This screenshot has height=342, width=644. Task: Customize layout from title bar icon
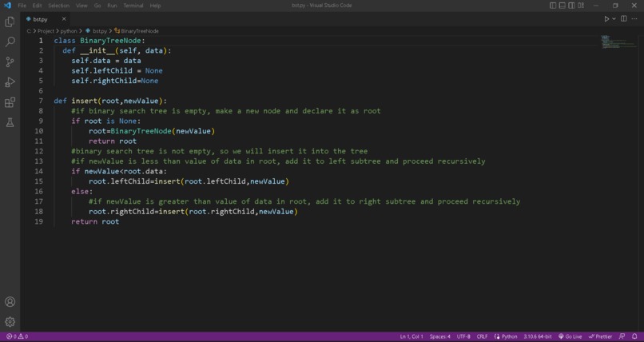pos(581,6)
